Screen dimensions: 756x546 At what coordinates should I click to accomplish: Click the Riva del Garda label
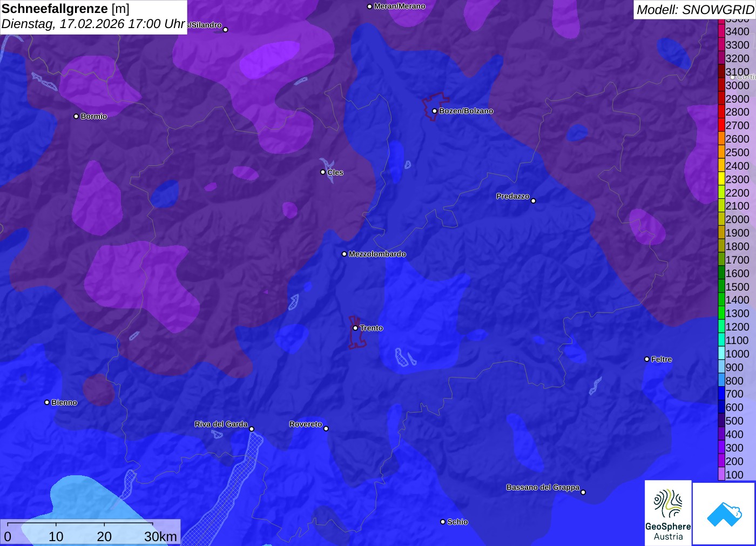[x=221, y=424]
